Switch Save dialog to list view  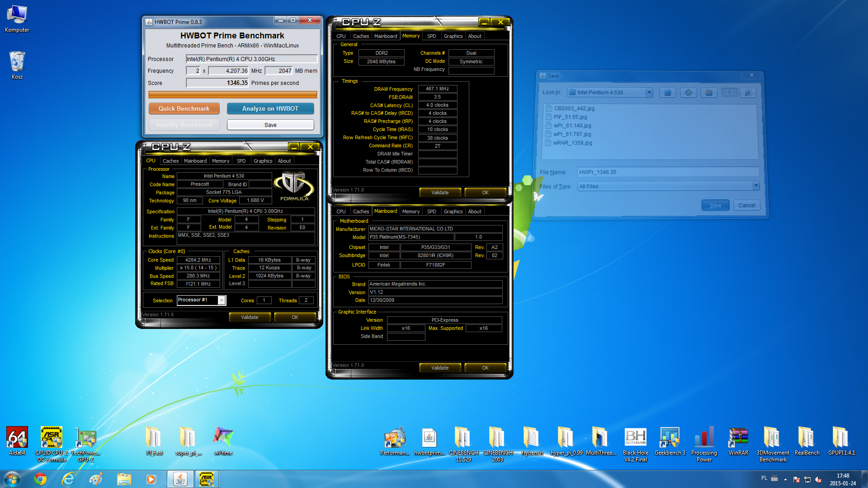729,93
